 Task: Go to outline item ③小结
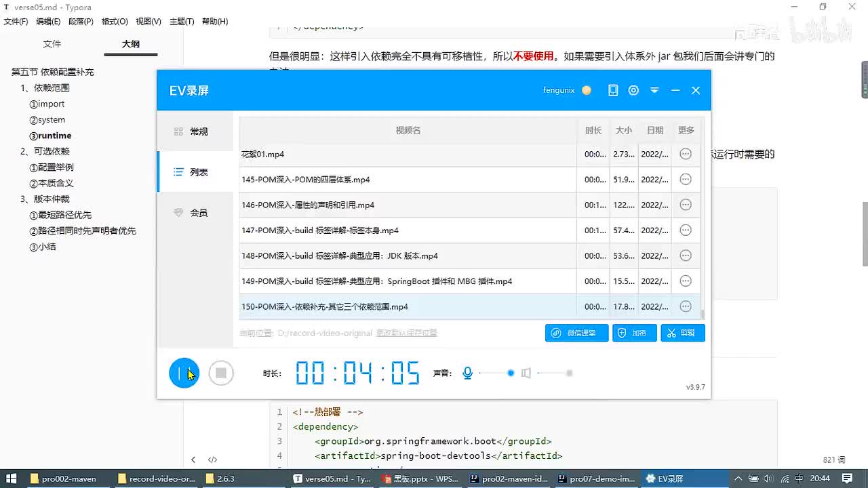42,247
